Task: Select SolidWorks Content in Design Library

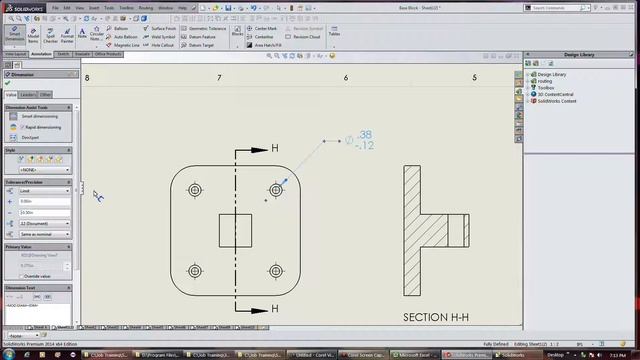Action: pyautogui.click(x=557, y=101)
